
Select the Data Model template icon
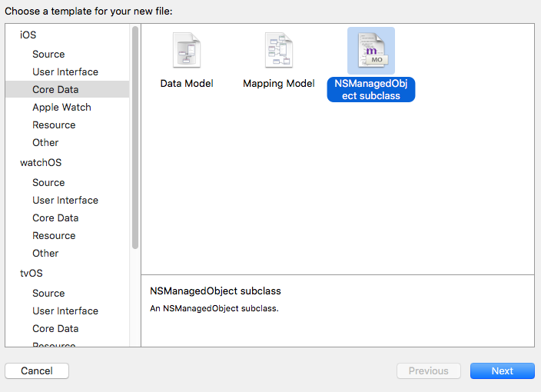click(x=186, y=51)
